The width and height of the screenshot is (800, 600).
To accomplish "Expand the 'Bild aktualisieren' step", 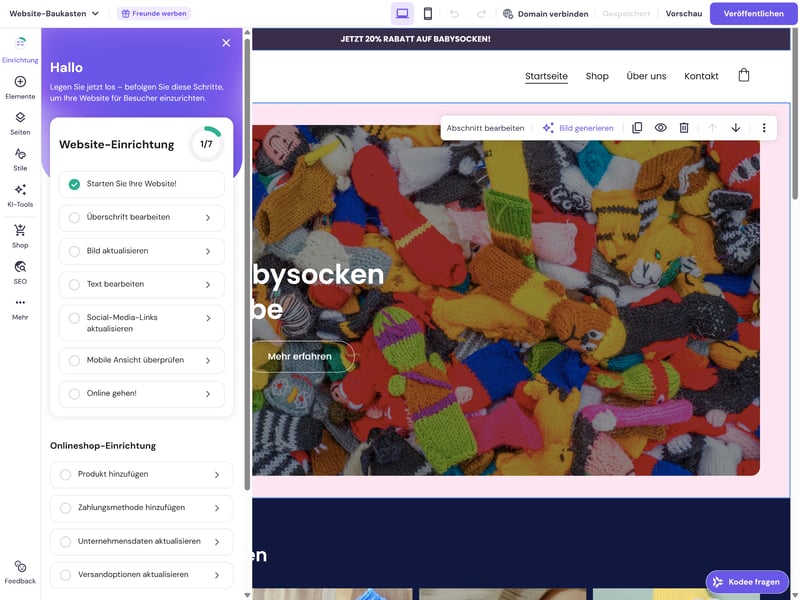I will coord(208,251).
